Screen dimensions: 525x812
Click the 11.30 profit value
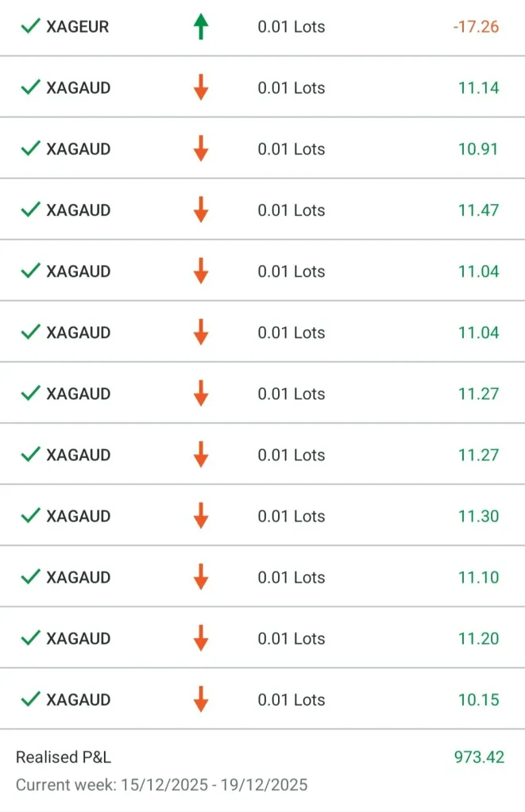[x=478, y=516]
